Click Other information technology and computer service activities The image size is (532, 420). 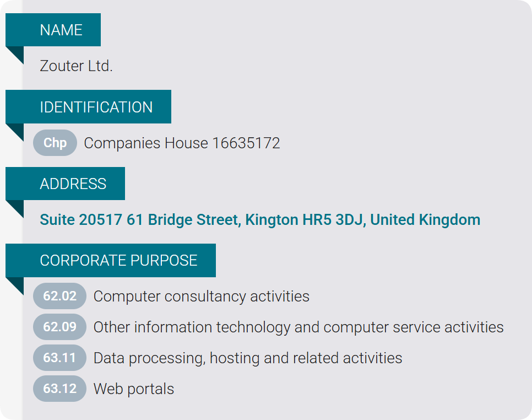pos(298,327)
